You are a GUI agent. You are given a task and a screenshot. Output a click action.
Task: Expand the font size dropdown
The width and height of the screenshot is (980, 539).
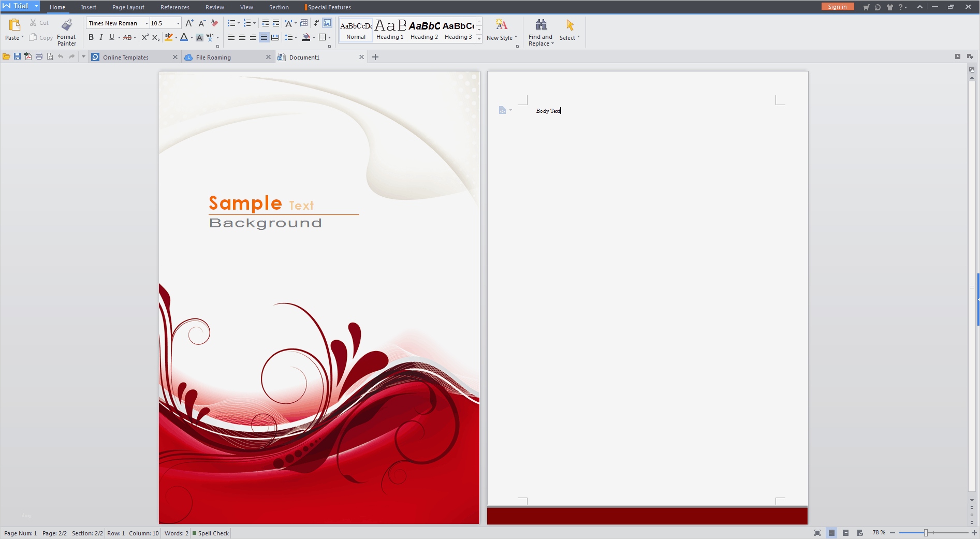click(178, 23)
